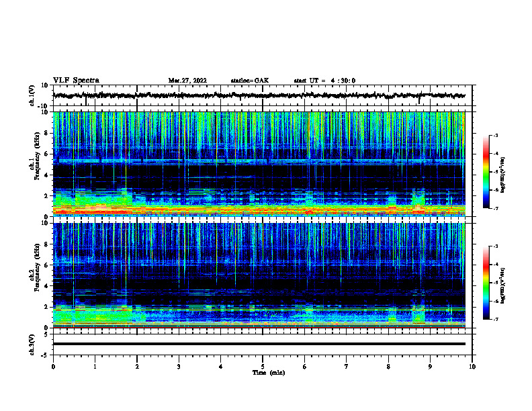This screenshot has height=411, width=532.
Task: Click the "-7" label on upper color scale
Action: coord(495,208)
